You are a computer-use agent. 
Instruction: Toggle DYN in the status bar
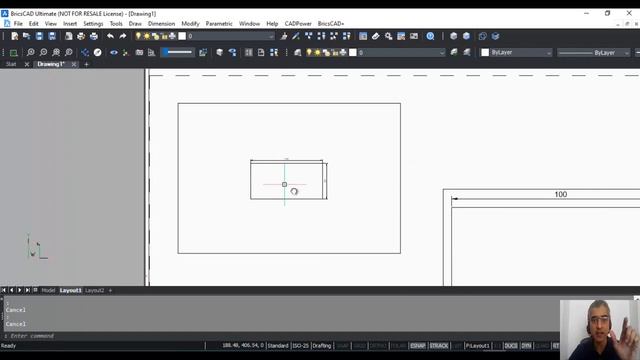point(527,346)
